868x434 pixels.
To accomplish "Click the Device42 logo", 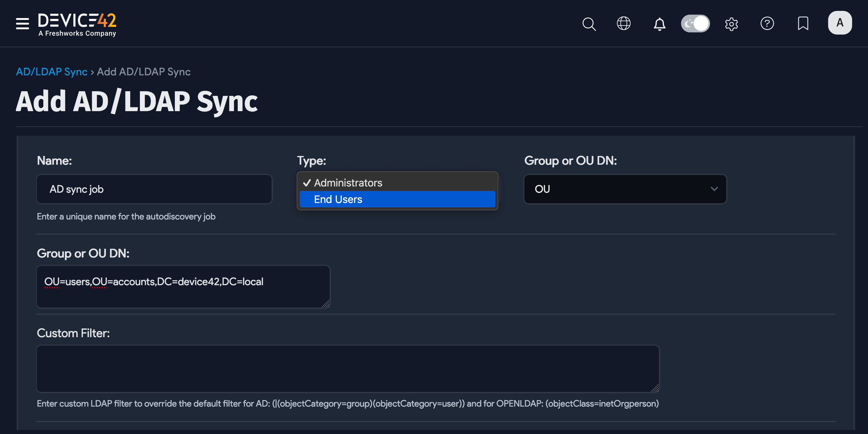I will pyautogui.click(x=77, y=23).
